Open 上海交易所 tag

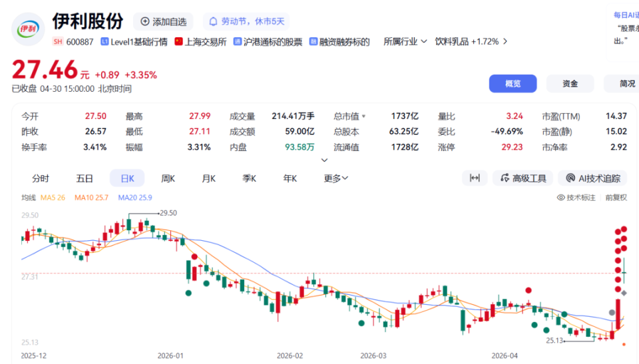coord(200,41)
